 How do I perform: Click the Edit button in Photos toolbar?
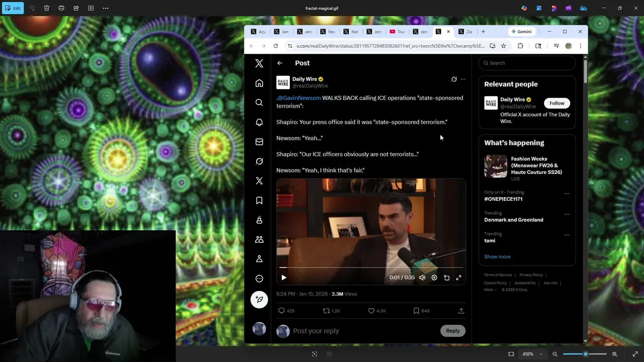click(13, 8)
